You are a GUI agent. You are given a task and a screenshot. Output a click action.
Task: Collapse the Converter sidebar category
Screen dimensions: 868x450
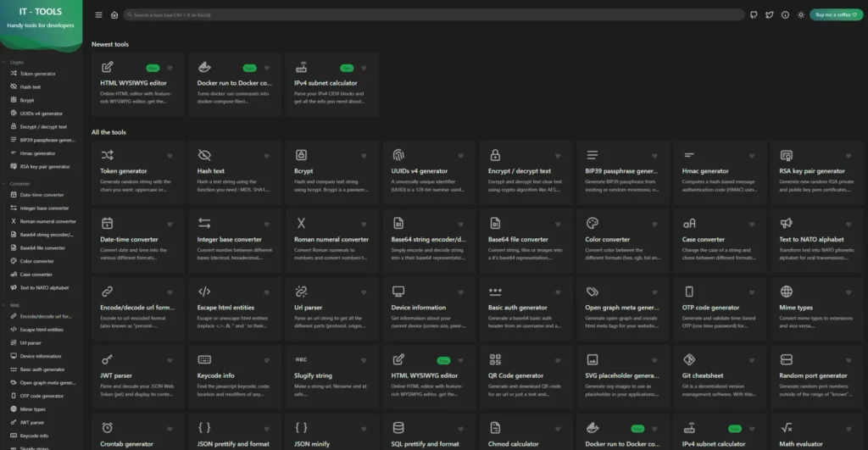17,184
